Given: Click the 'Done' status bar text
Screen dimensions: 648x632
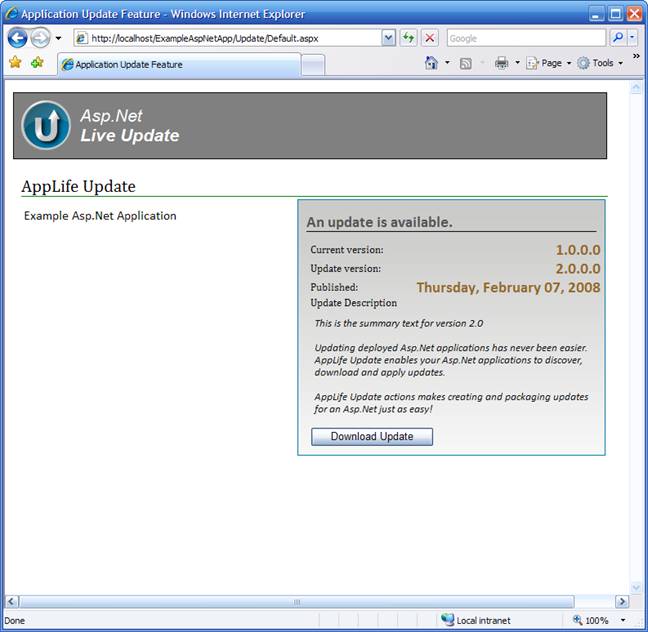Looking at the screenshot, I should [14, 620].
